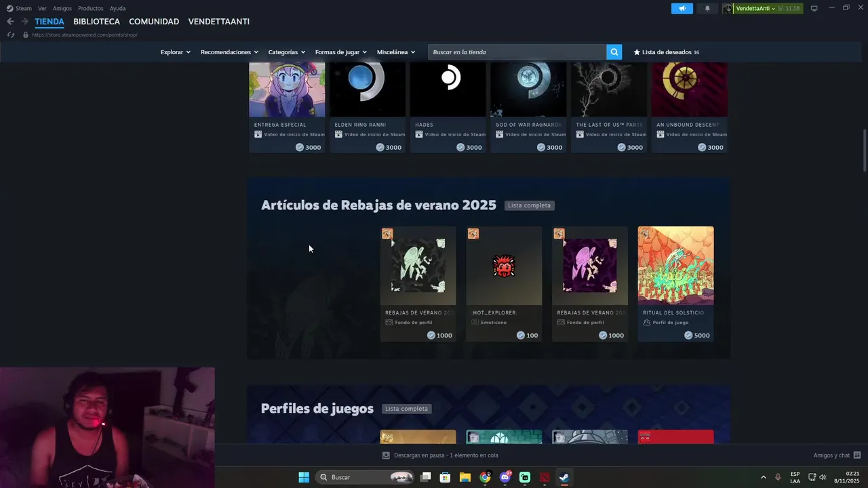Screen dimensions: 868x488
Task: Click the Steam taskbar icon
Action: pyautogui.click(x=564, y=477)
